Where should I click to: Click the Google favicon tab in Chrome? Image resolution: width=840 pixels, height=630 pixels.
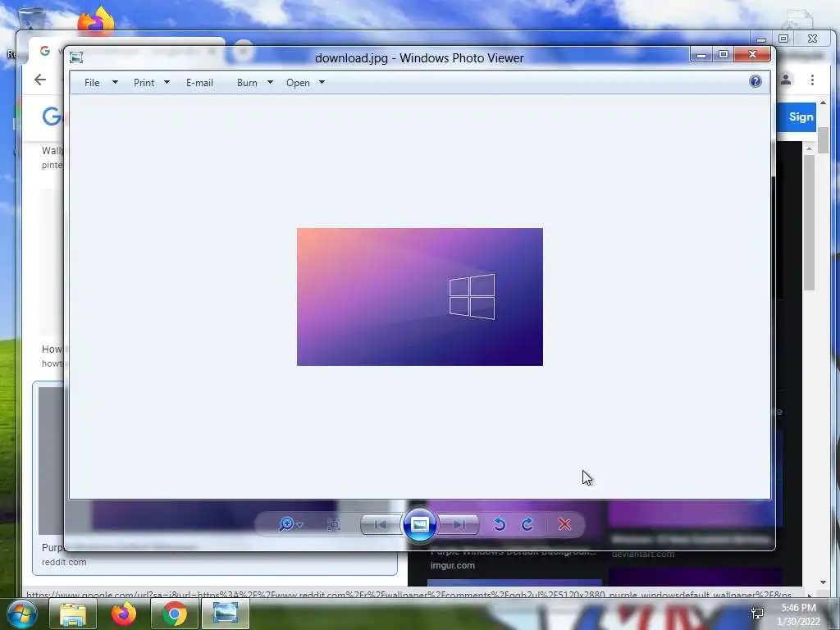pos(45,50)
